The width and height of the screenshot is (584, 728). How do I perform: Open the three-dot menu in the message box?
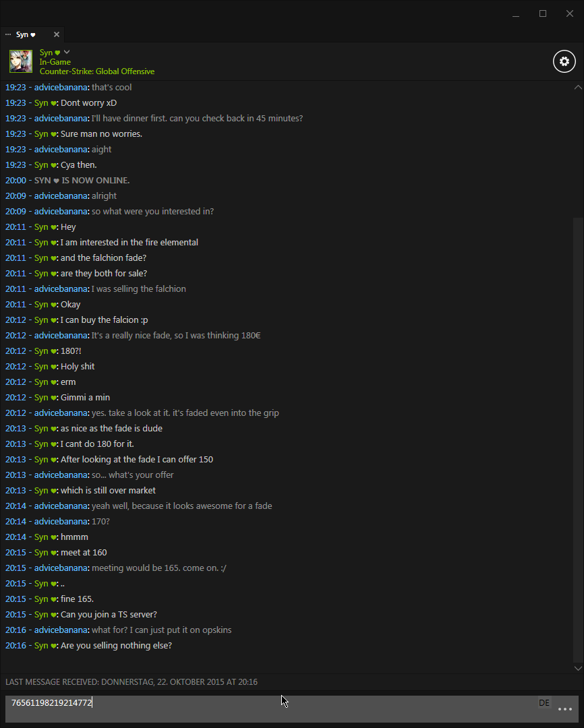pos(565,709)
